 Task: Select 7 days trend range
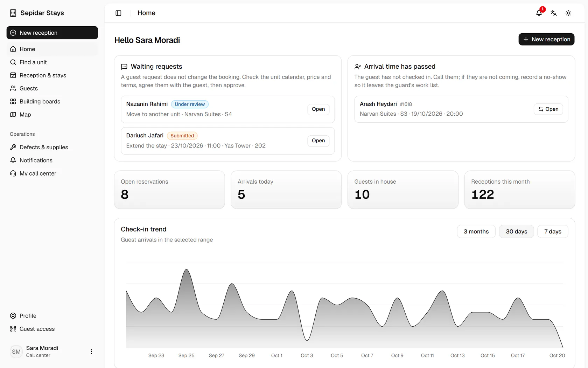(553, 232)
